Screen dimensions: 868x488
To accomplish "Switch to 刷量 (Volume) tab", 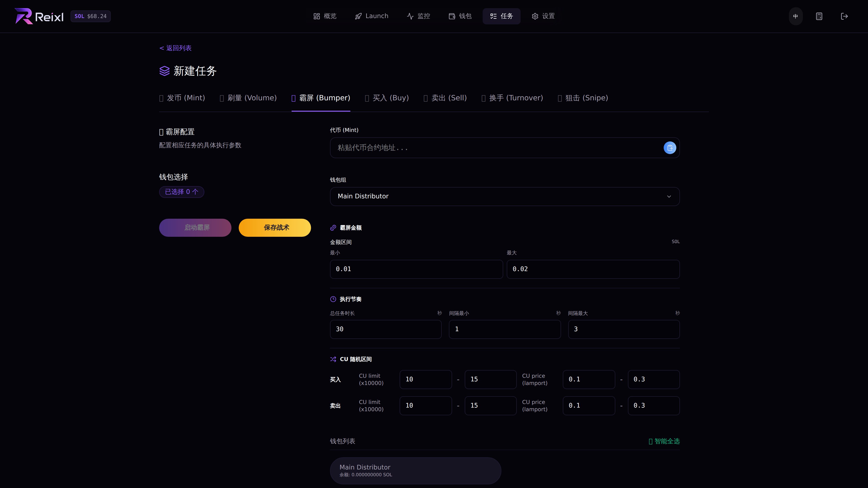I will [x=248, y=98].
